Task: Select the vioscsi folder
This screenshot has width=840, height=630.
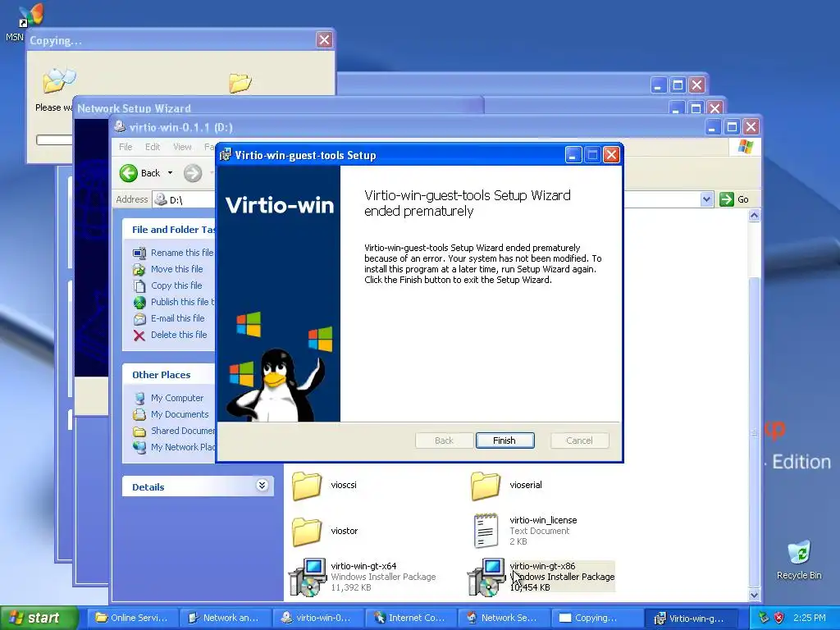Action: tap(326, 486)
